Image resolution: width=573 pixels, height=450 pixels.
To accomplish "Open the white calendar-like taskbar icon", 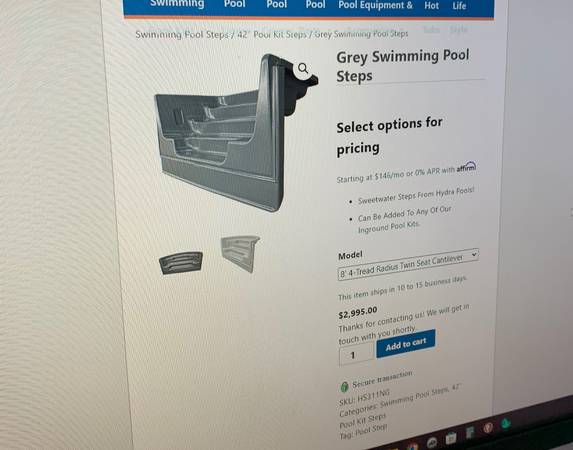I will point(451,438).
